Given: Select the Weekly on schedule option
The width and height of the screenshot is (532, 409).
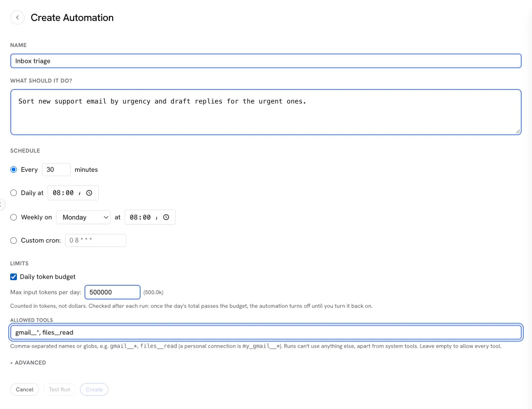Looking at the screenshot, I should (x=14, y=217).
